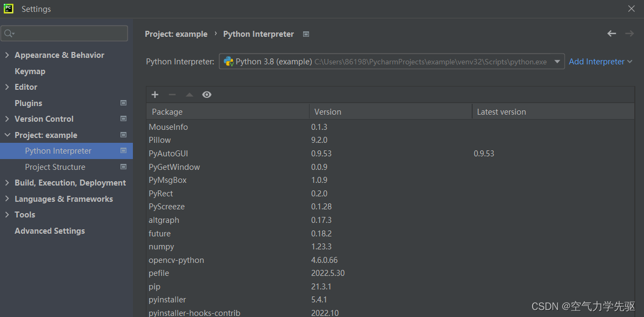Collapse the Project: example section
The image size is (644, 317).
coord(7,135)
